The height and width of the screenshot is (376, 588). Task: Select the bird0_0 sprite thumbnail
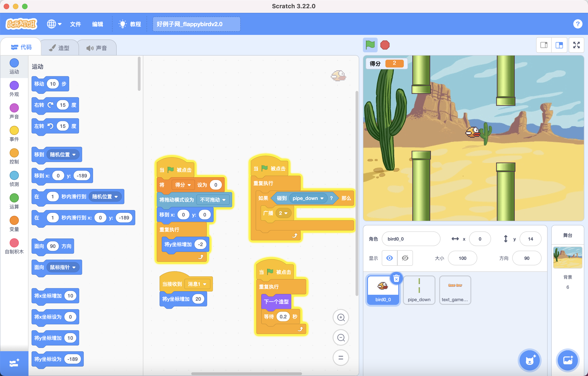click(x=383, y=290)
